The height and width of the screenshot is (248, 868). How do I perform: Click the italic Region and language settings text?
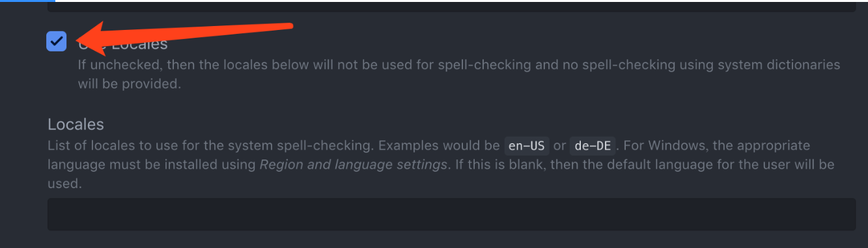(354, 165)
